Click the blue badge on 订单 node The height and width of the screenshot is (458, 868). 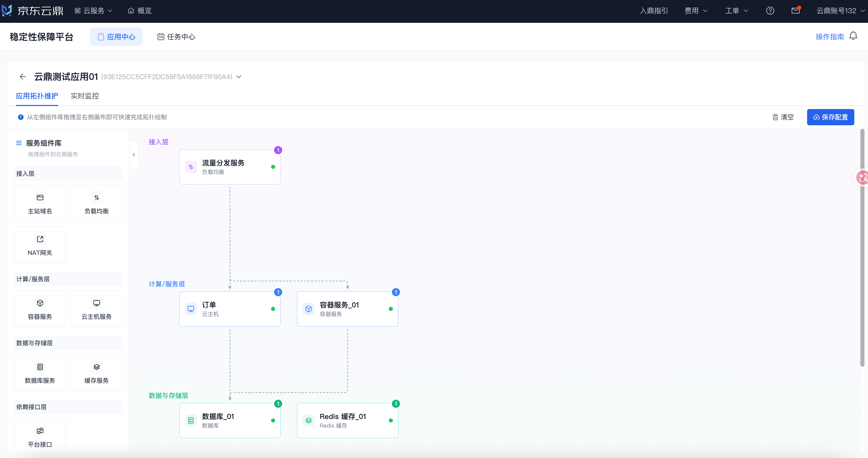click(278, 292)
